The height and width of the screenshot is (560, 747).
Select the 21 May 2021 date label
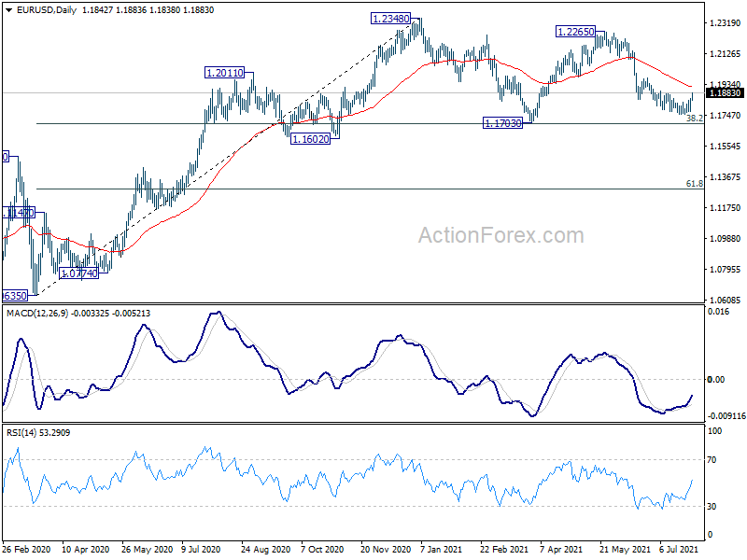pos(625,549)
